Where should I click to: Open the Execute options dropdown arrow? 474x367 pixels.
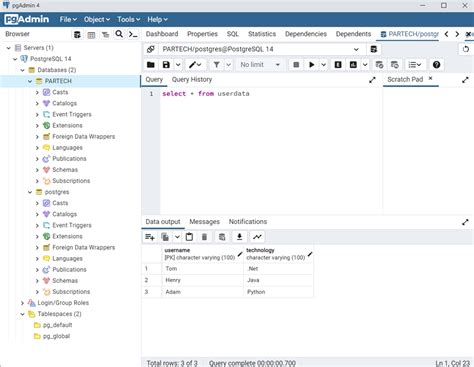coord(323,65)
